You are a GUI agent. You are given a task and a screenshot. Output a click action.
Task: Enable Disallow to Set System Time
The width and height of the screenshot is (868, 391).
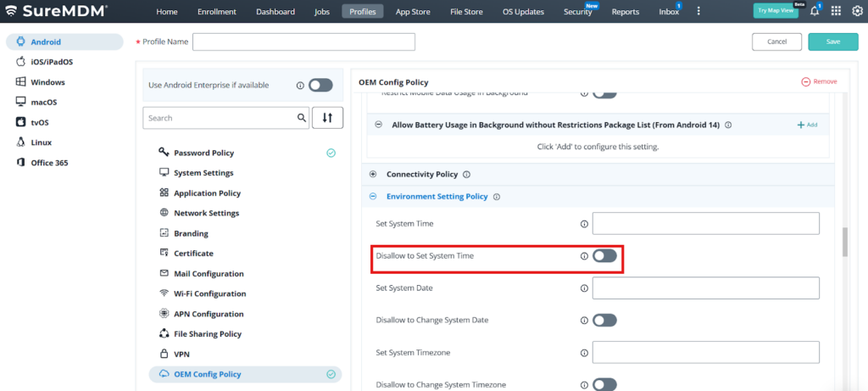[604, 255]
